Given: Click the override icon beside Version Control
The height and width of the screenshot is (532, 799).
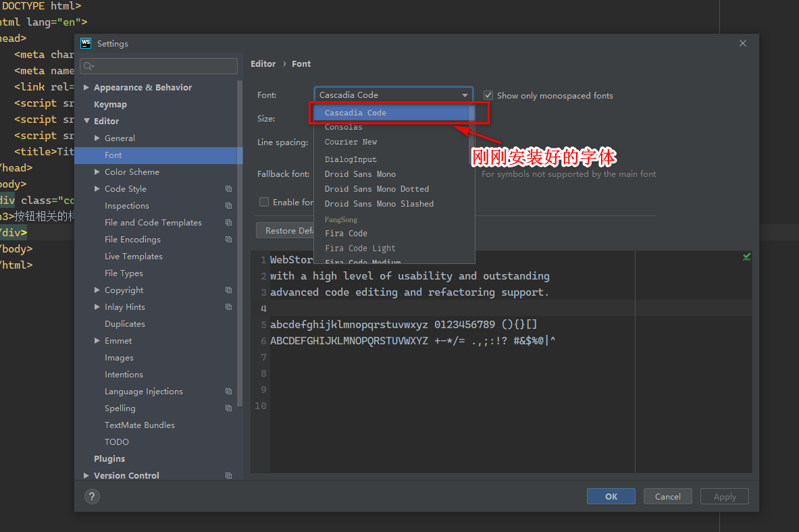Looking at the screenshot, I should [228, 475].
